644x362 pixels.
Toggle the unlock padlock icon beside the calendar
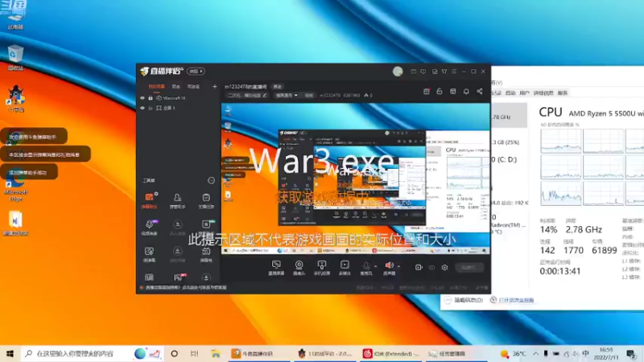440,91
